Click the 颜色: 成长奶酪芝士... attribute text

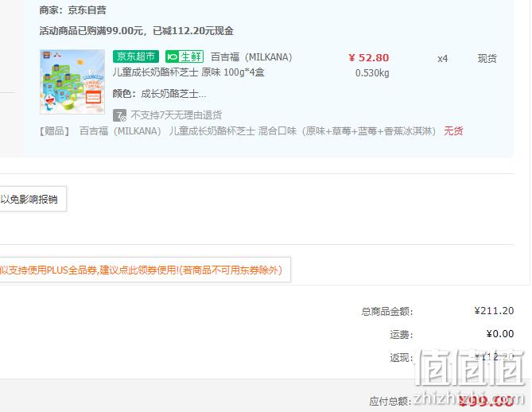159,94
